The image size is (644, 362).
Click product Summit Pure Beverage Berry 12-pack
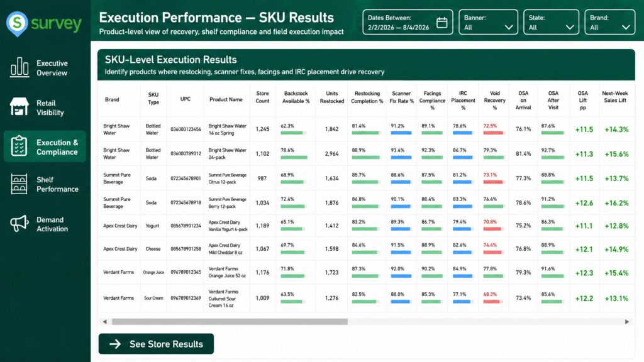227,203
